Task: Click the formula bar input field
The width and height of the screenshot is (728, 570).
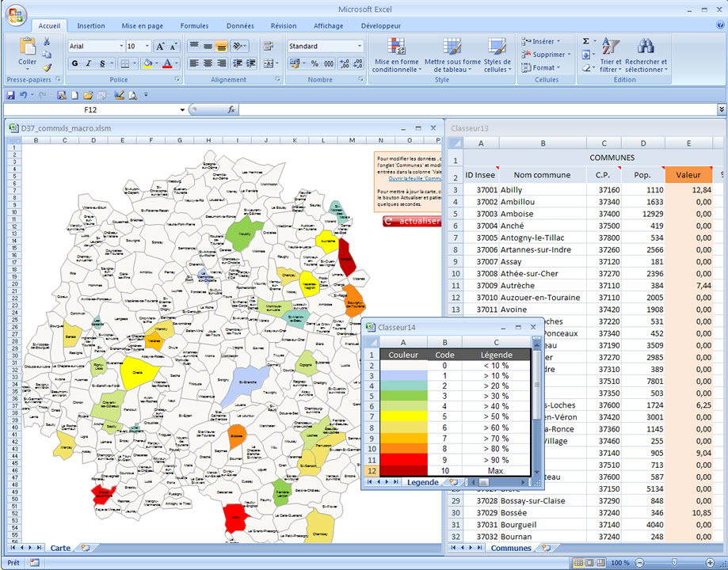Action: 478,109
